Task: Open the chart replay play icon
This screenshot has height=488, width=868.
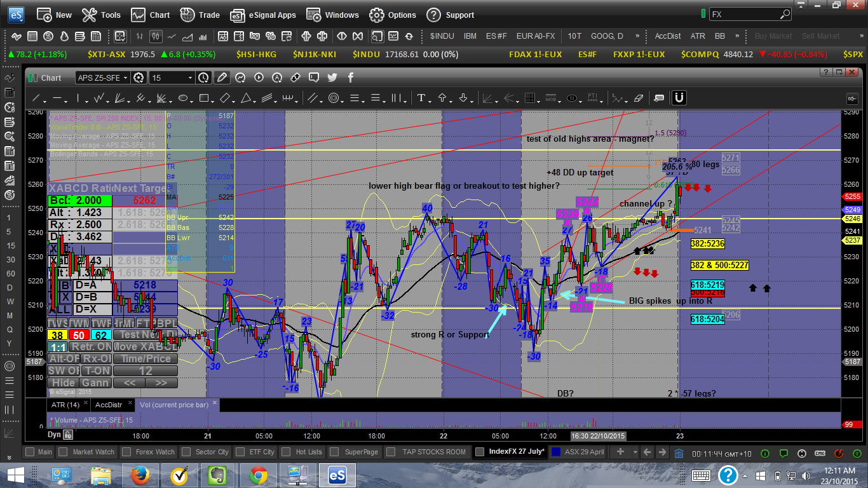Action: pos(258,78)
